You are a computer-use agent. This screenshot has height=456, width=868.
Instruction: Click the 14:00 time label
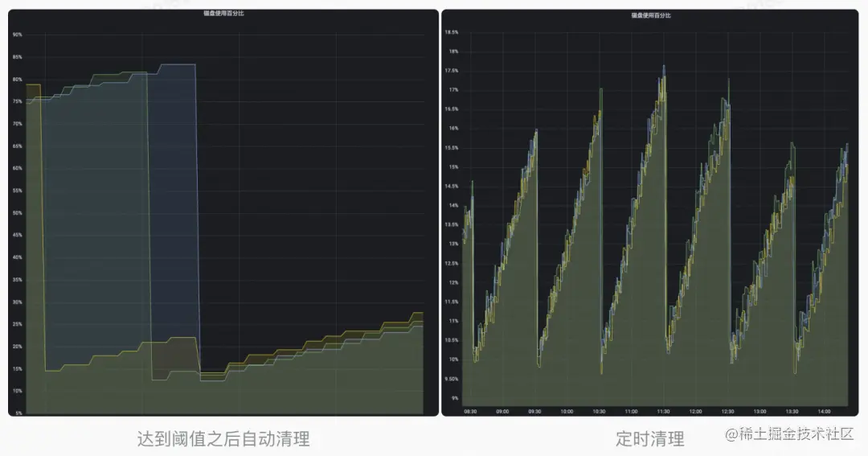click(825, 412)
